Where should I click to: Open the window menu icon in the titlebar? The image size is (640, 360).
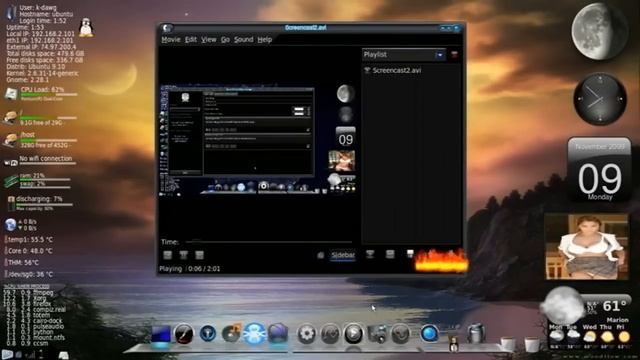pos(167,28)
